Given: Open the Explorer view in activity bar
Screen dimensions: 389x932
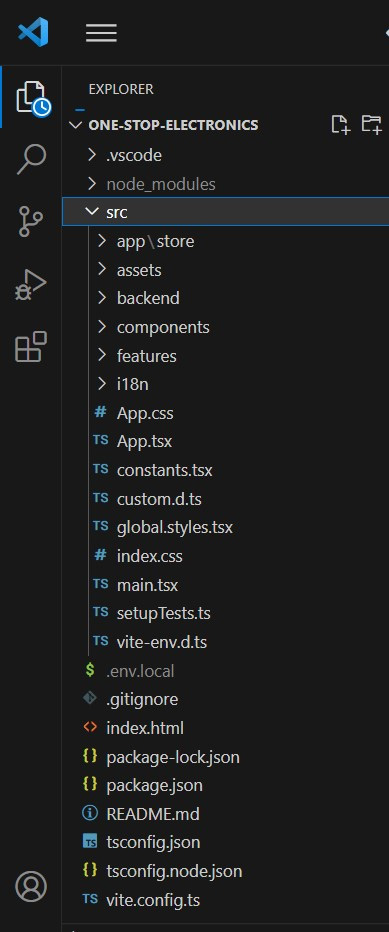Looking at the screenshot, I should 31,97.
